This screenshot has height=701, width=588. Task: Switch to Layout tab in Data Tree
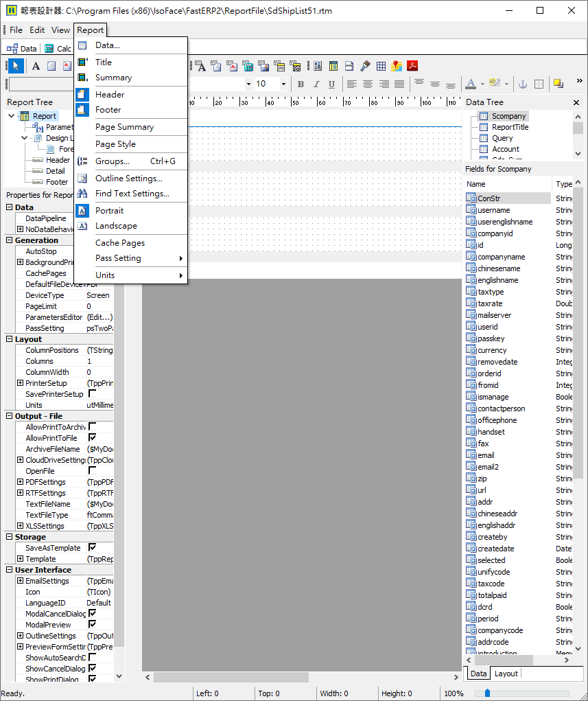(x=506, y=674)
